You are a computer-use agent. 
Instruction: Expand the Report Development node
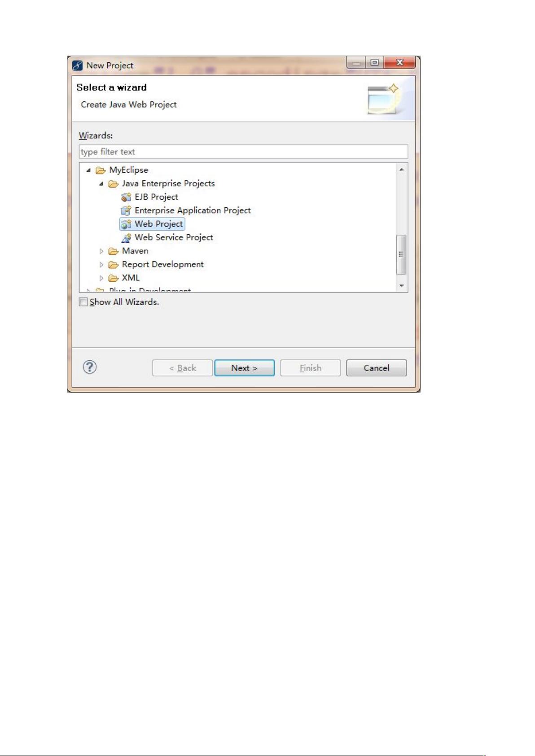pos(101,264)
